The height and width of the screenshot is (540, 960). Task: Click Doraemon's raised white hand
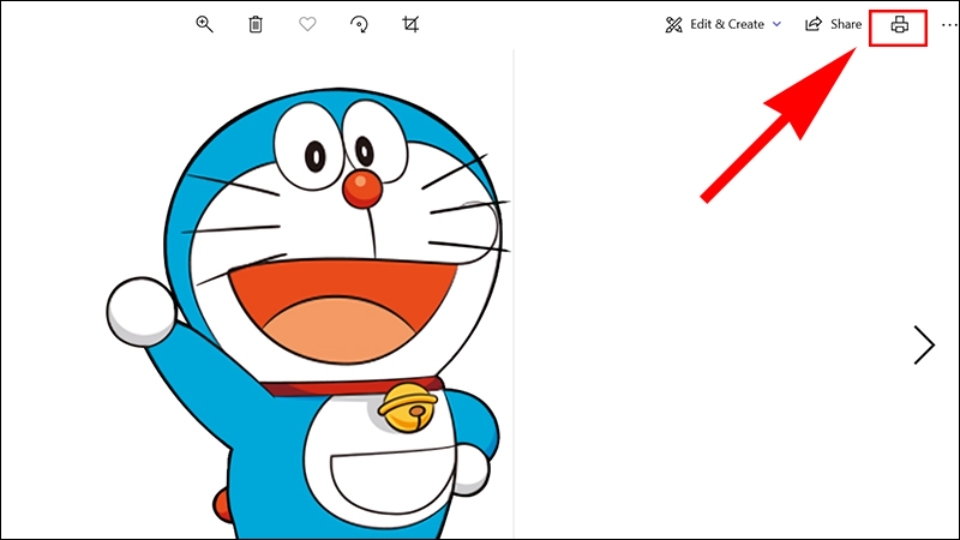[x=141, y=311]
